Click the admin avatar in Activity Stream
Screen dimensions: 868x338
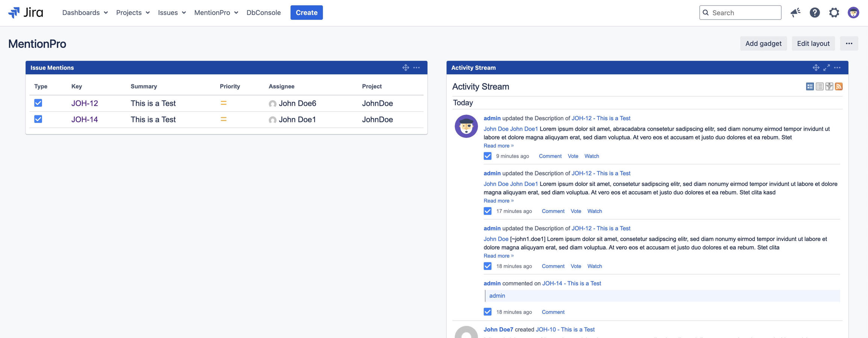tap(466, 126)
